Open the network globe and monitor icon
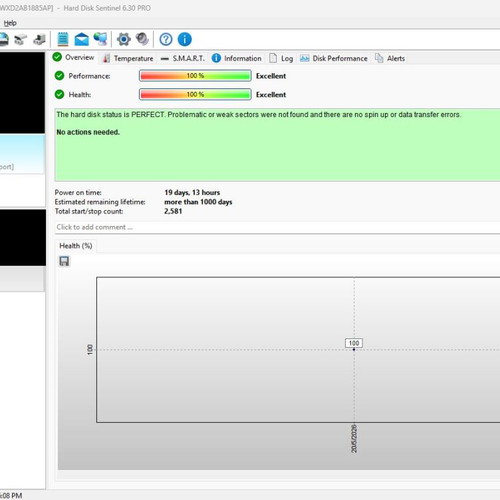This screenshot has height=500, width=500. point(100,39)
